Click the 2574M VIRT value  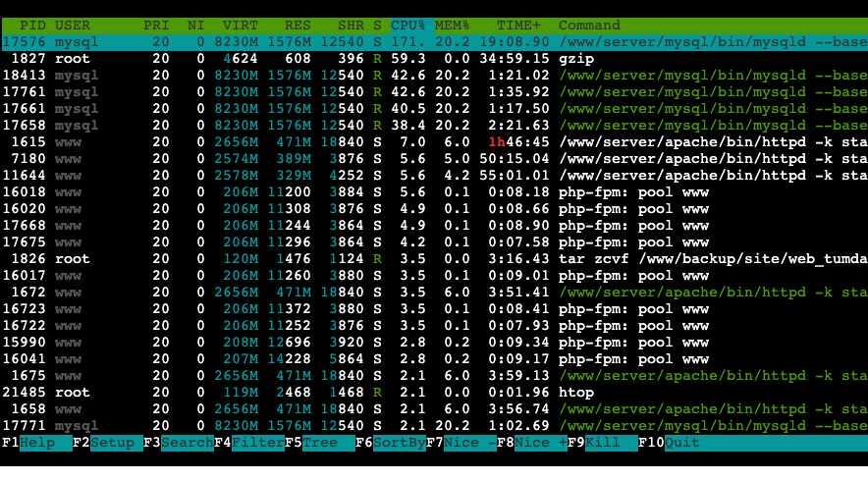[236, 159]
